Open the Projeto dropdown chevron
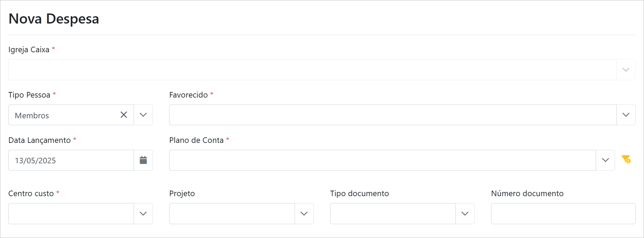 tap(304, 214)
